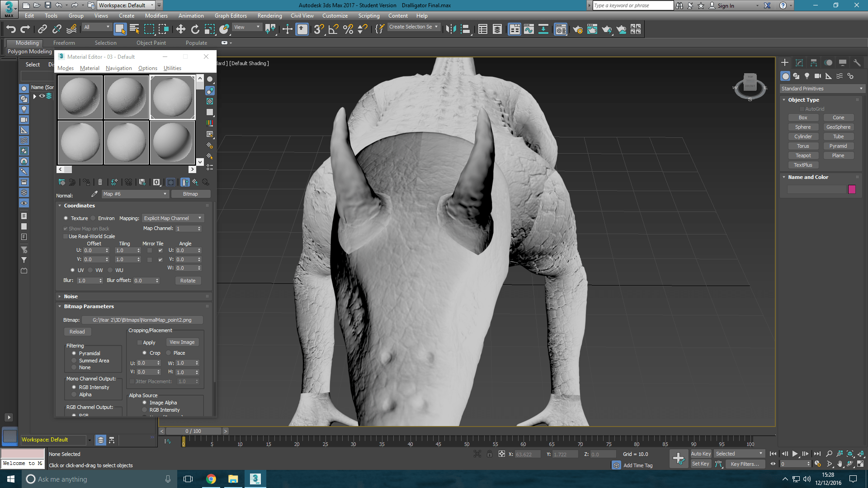This screenshot has height=488, width=868.
Task: Collapse the Coordinates rollout
Action: pyautogui.click(x=59, y=205)
